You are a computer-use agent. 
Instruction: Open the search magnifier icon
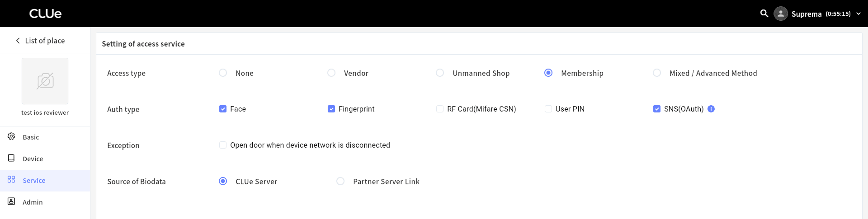pos(764,14)
